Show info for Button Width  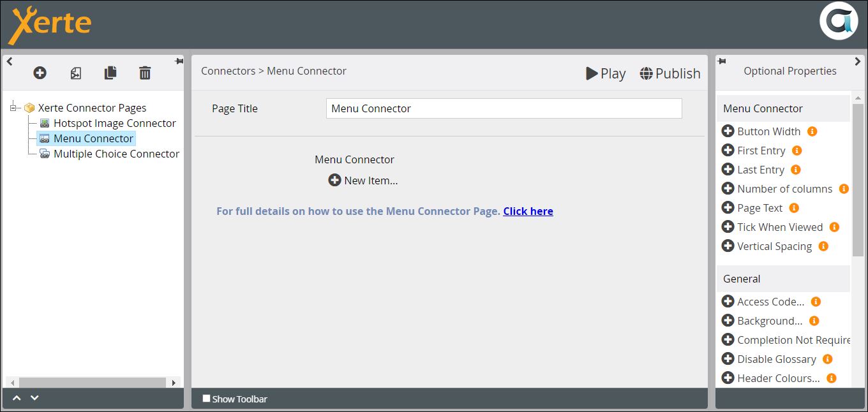[812, 131]
